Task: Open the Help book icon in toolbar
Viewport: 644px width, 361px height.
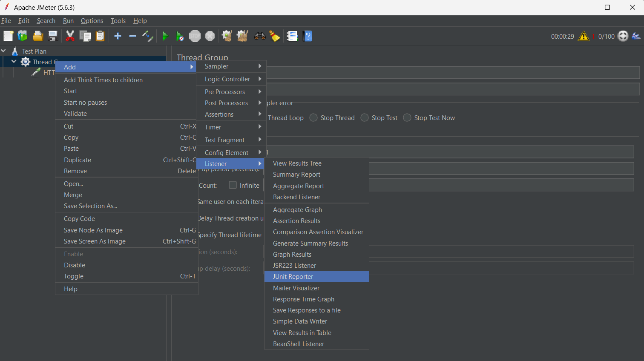Action: click(308, 36)
